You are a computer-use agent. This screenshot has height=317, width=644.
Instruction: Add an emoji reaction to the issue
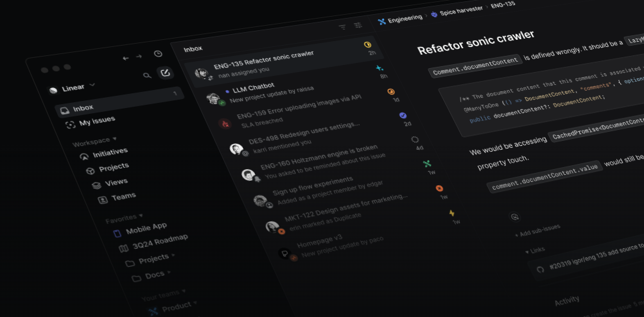515,217
